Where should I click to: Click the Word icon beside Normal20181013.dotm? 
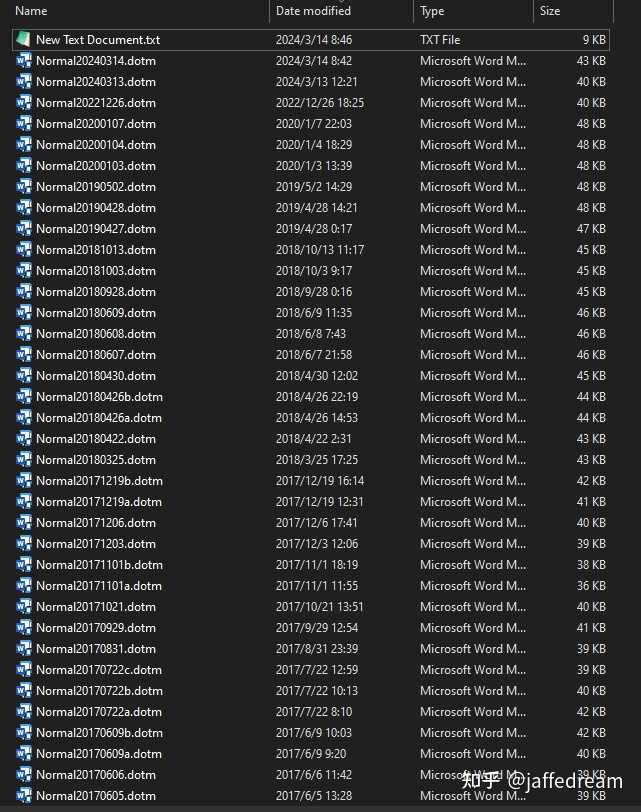(23, 250)
